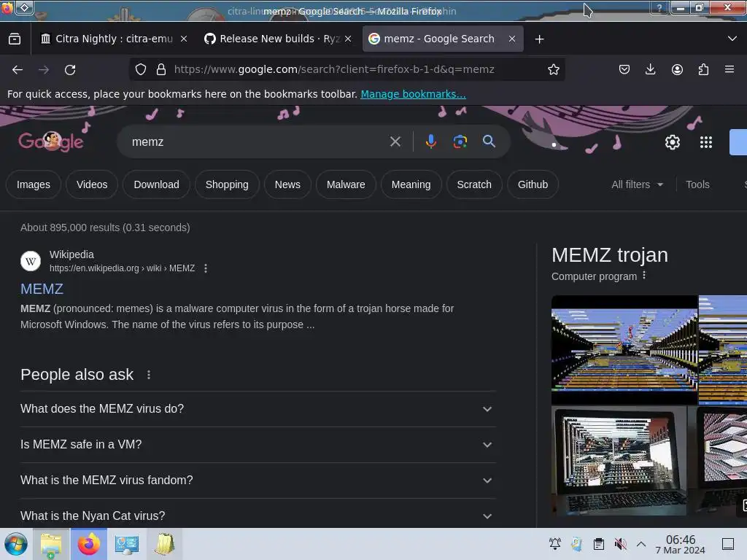Close the Release New builds tab
The image size is (747, 560).
tap(348, 39)
